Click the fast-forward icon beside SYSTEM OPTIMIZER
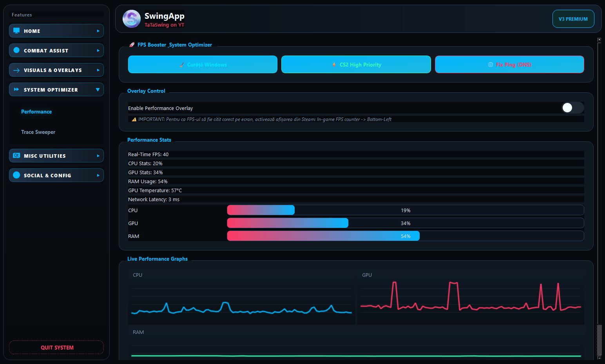The height and width of the screenshot is (364, 605). pos(16,90)
